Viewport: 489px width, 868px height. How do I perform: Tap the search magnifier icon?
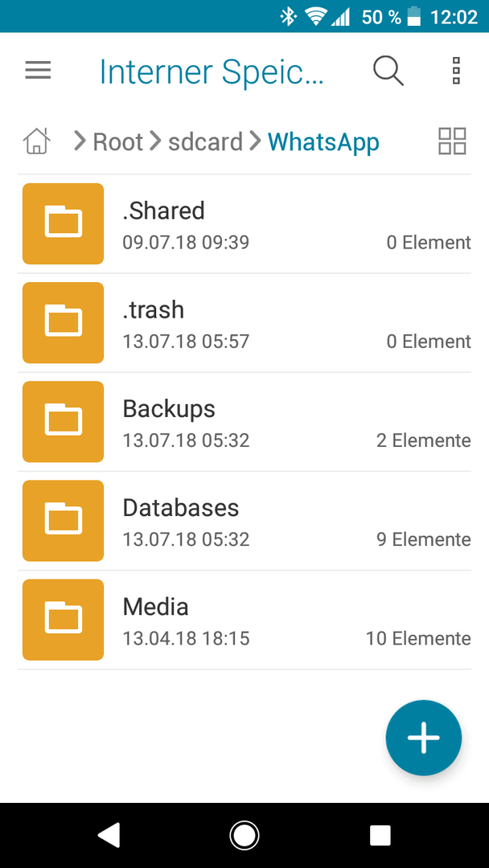pyautogui.click(x=388, y=71)
